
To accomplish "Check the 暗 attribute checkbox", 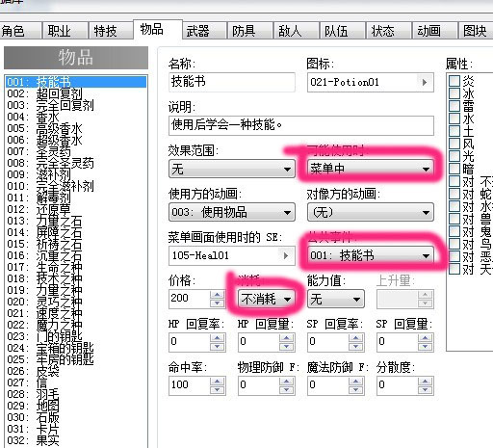I will tap(454, 169).
